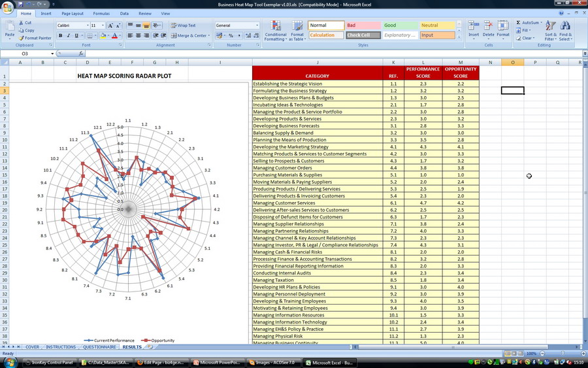Go to the QUESTIONNAIRE sheet tab
This screenshot has height=368, width=588.
(99, 347)
